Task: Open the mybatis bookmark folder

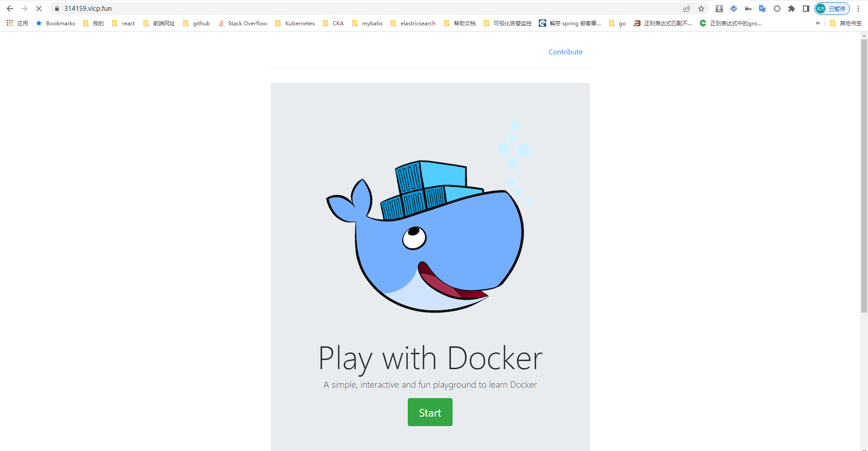Action: coord(367,23)
